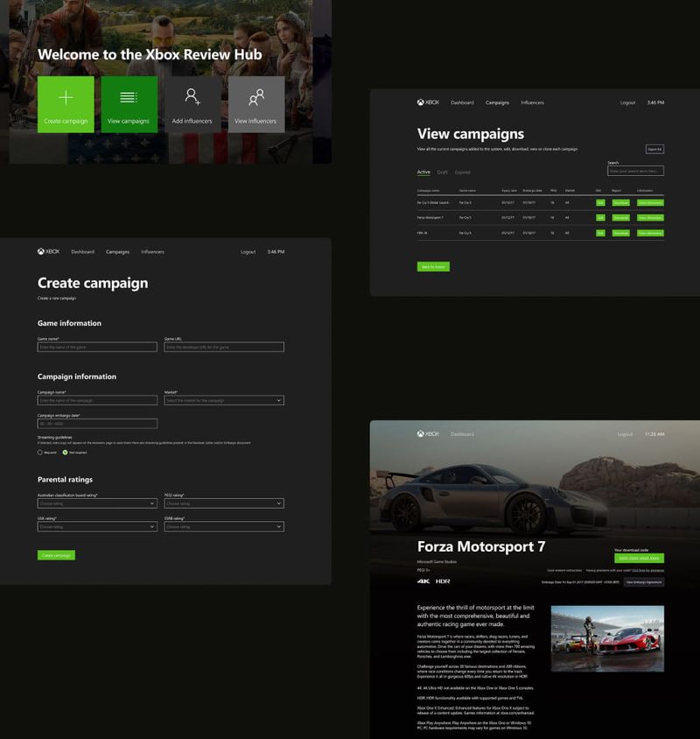The width and height of the screenshot is (700, 739).
Task: Click Edit for the Forza Motorsport 7 campaign row
Action: pyautogui.click(x=600, y=218)
